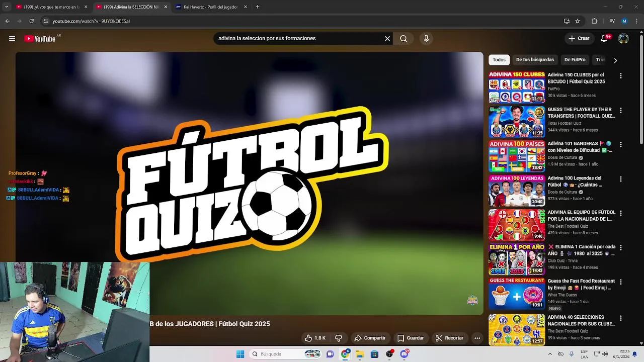Show hidden system tray icons
This screenshot has height=362, width=644.
click(550, 354)
